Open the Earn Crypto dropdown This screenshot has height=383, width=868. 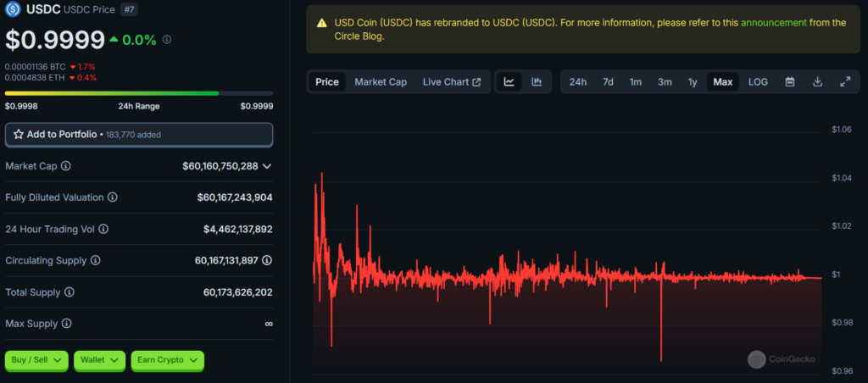[167, 360]
